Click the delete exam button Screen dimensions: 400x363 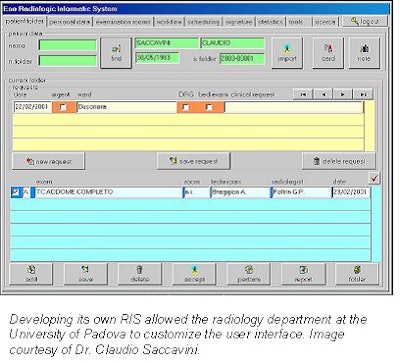(140, 274)
